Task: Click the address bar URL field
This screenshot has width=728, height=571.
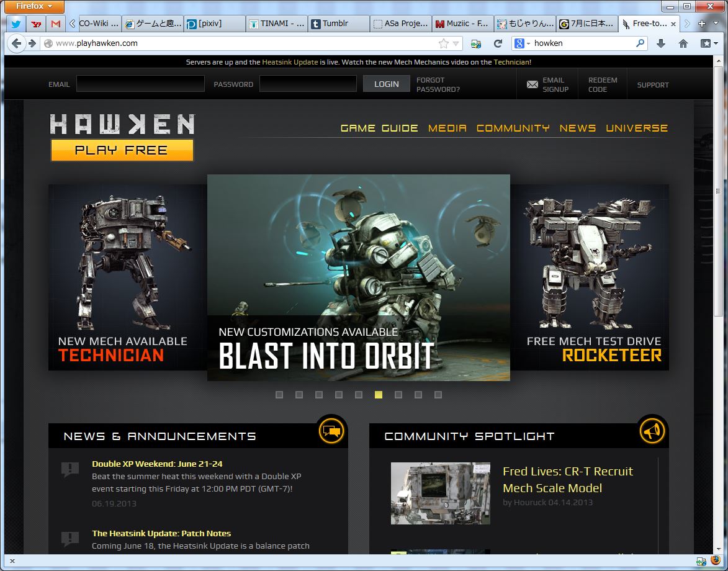Action: [246, 43]
